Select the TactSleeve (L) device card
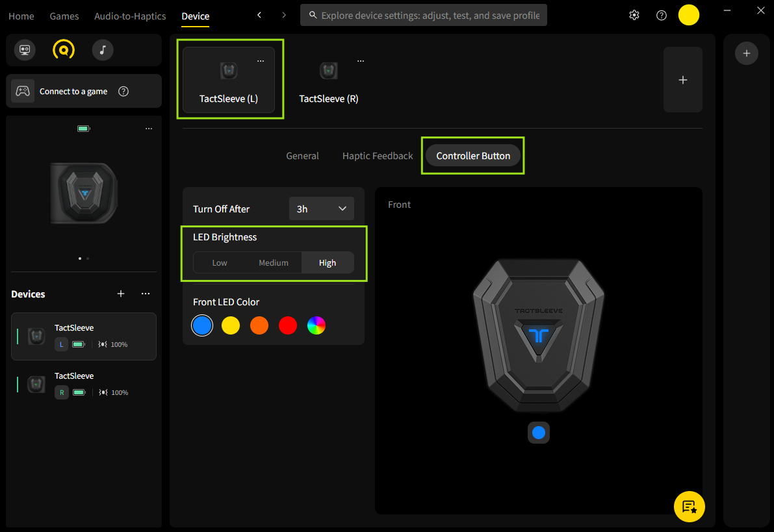 coord(229,80)
